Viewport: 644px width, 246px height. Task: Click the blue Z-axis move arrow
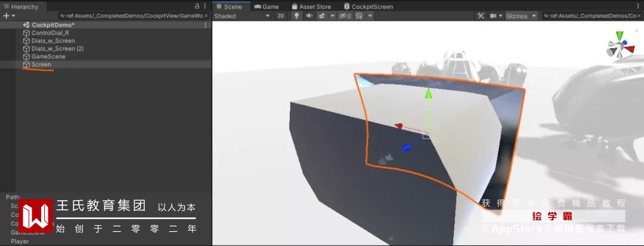[x=406, y=147]
